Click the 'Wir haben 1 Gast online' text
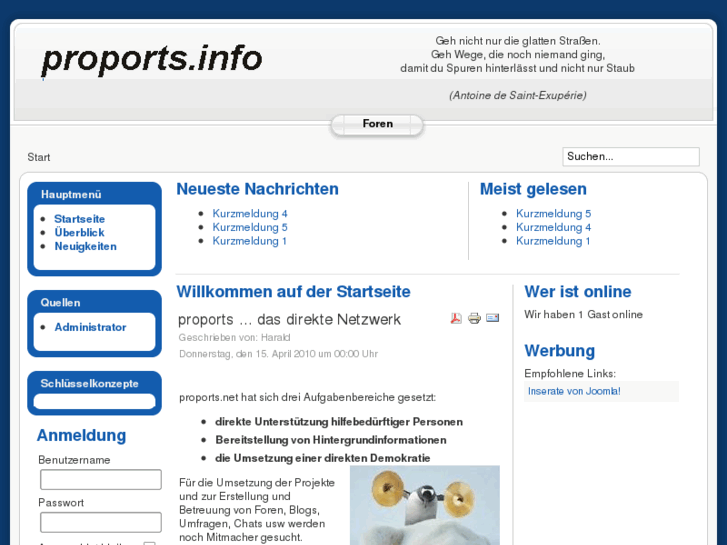This screenshot has width=727, height=545. (x=583, y=314)
